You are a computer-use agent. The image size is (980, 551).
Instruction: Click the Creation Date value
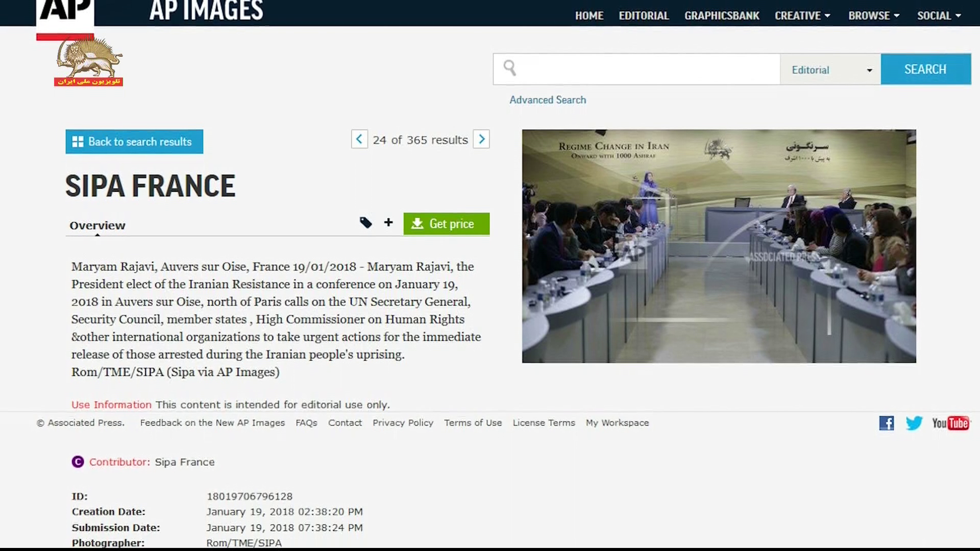284,512
